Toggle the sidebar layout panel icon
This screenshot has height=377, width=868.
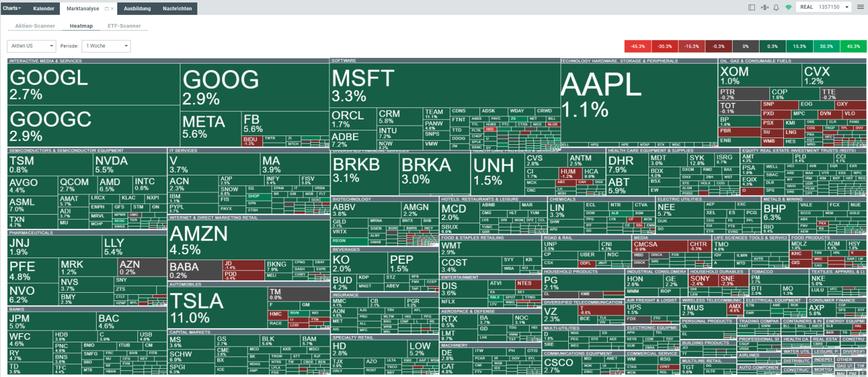coord(752,7)
